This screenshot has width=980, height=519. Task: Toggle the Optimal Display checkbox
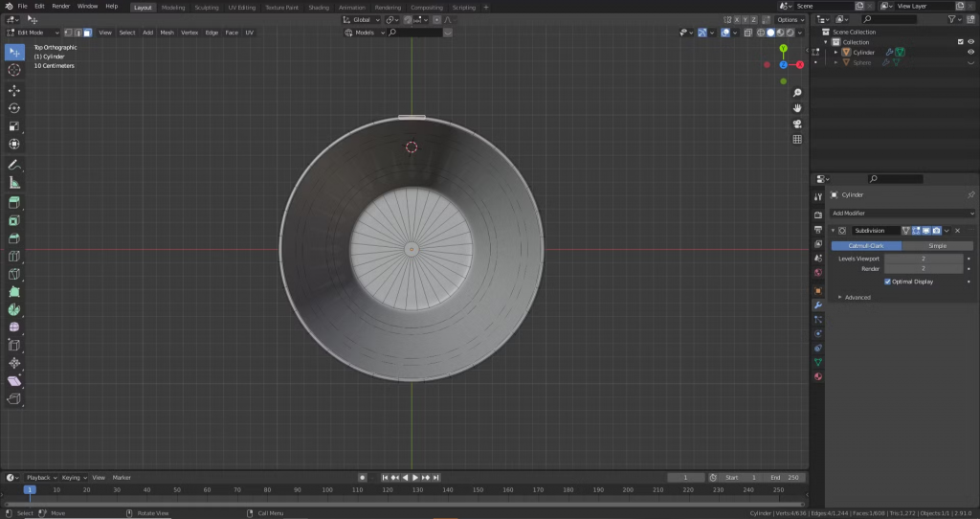click(x=887, y=282)
